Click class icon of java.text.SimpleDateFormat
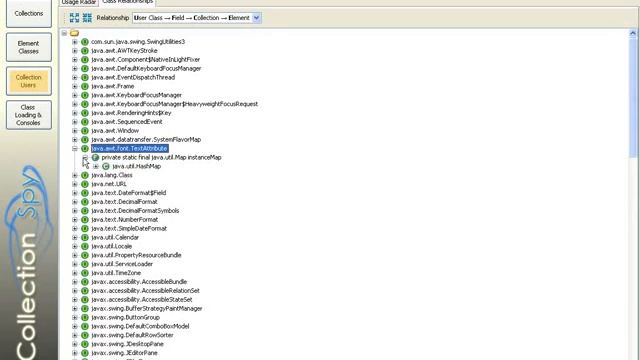This screenshot has width=640, height=360. (85, 229)
